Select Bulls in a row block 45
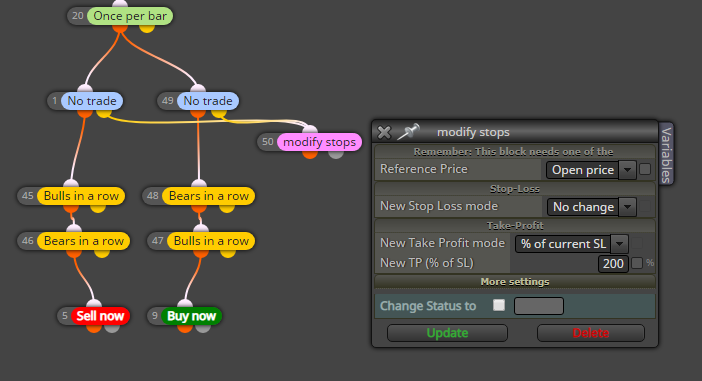 pyautogui.click(x=81, y=196)
